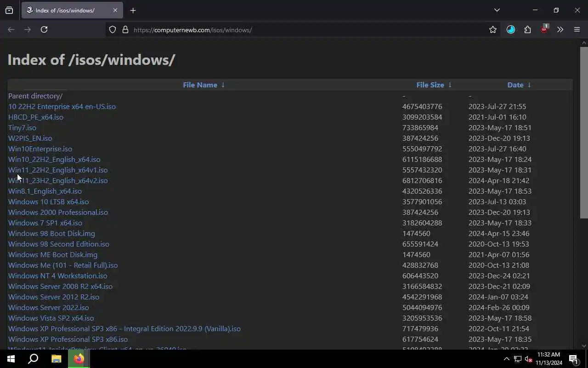Sort the listing by File Name

(200, 85)
